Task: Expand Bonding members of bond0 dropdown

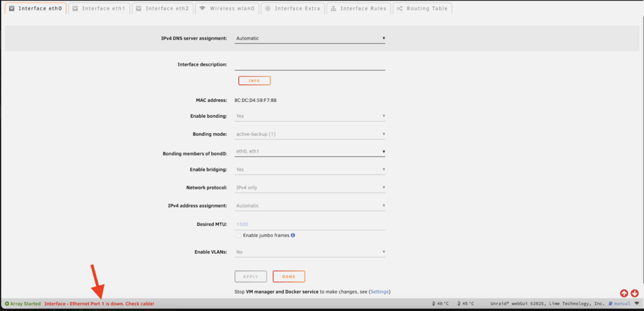Action: (x=310, y=151)
